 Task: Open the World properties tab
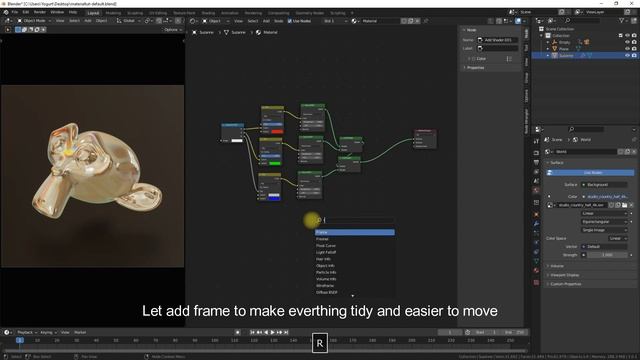point(536,190)
